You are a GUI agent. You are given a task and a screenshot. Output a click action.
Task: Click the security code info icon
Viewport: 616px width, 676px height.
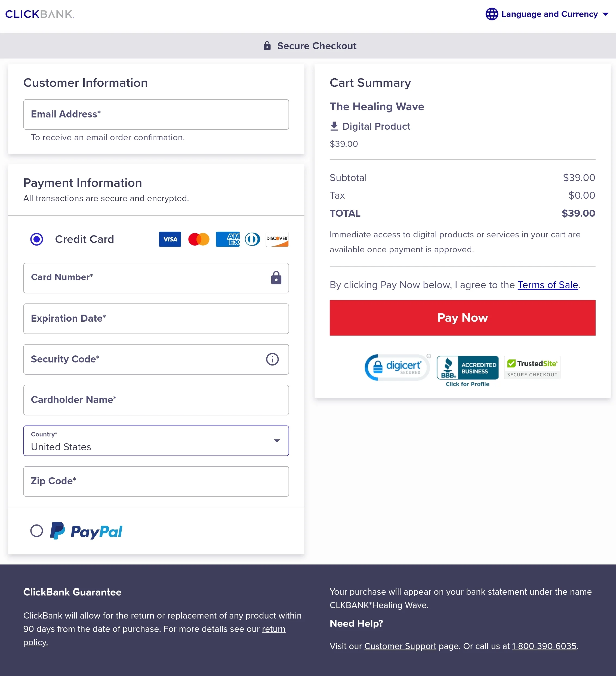pyautogui.click(x=272, y=359)
